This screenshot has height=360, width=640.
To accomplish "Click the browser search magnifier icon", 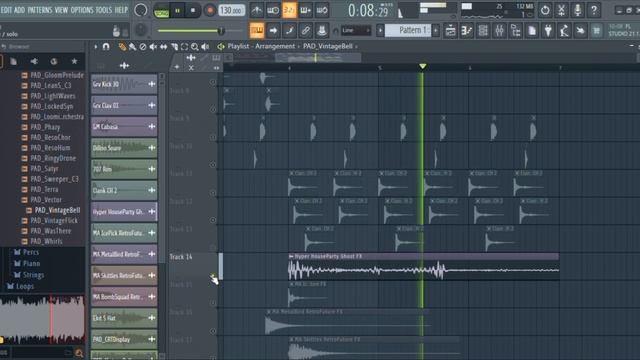I will tap(79, 353).
